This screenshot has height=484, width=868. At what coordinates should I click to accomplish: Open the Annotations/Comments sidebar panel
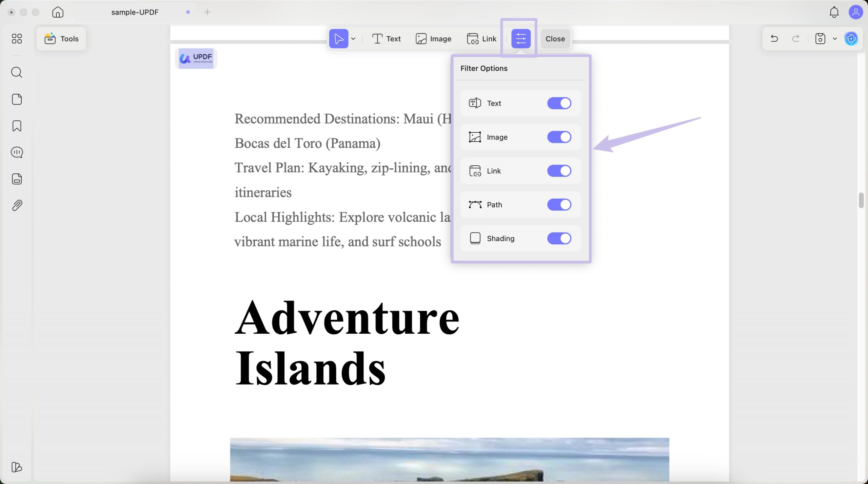click(17, 152)
